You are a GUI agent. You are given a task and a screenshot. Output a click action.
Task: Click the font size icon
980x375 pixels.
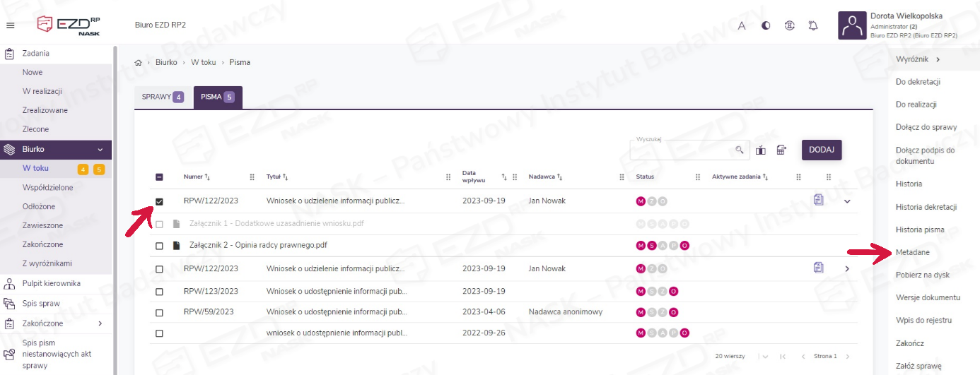[x=742, y=25]
